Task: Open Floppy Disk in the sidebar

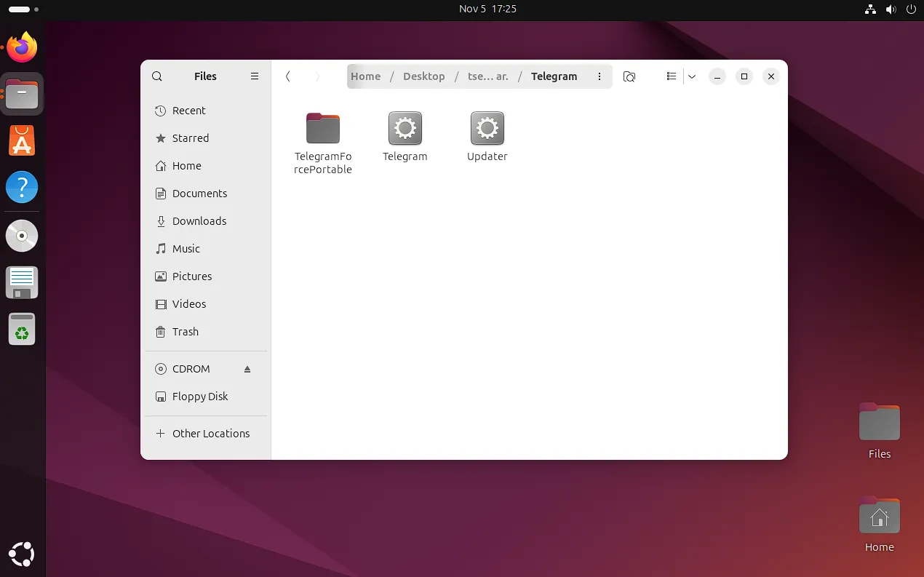Action: (x=206, y=397)
